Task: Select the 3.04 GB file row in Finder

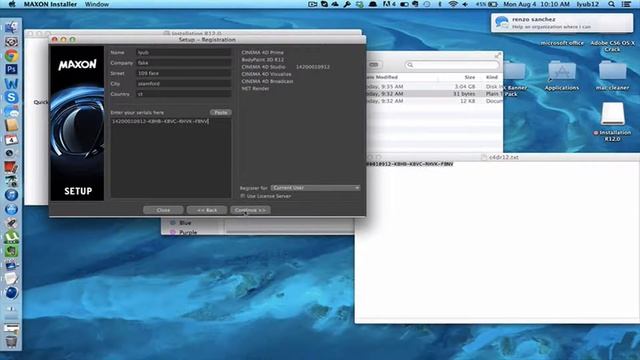Action: pyautogui.click(x=434, y=87)
